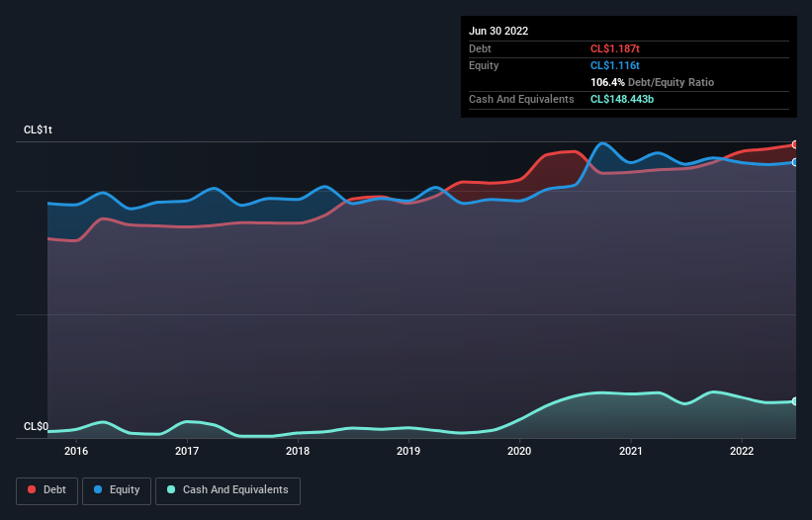Select the teal Cash endpoint marker
812x520 pixels.
click(795, 401)
